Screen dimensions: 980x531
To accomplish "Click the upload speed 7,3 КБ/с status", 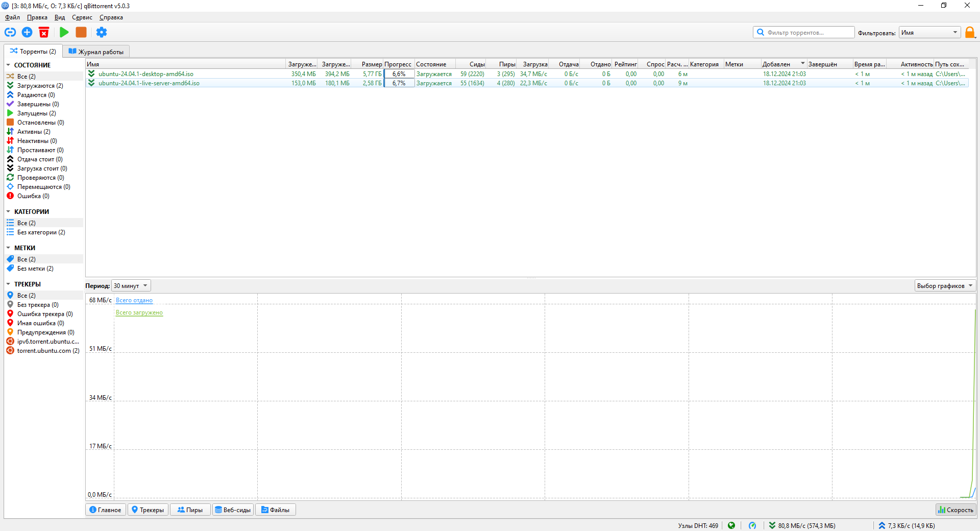I will (x=906, y=525).
